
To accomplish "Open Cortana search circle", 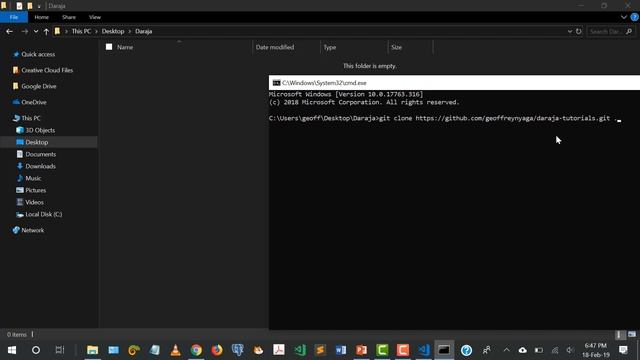I will pos(36,350).
